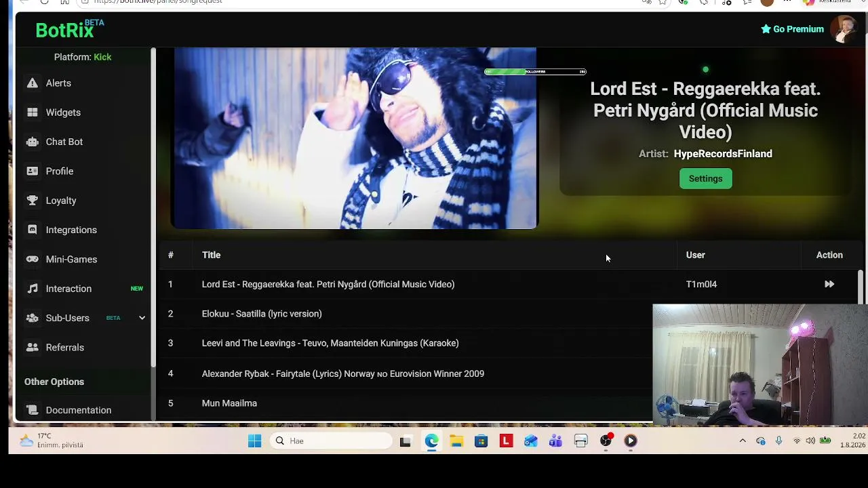
Task: Click the Windows taskbar search box
Action: click(332, 441)
